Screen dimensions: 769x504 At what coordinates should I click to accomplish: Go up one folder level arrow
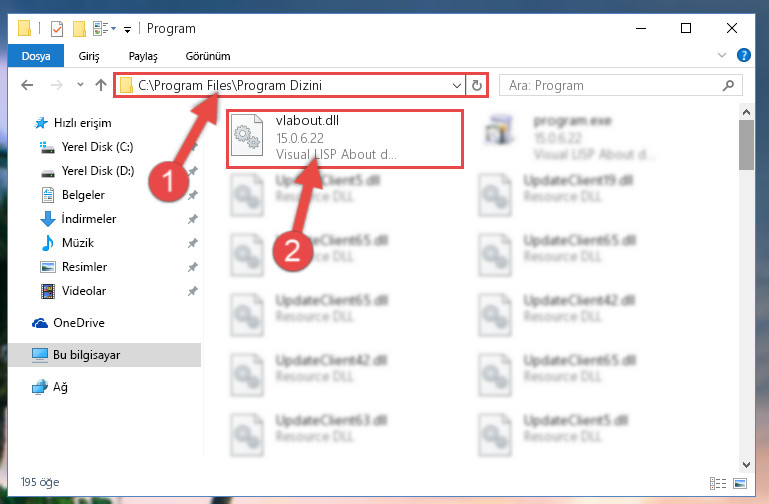pos(101,85)
